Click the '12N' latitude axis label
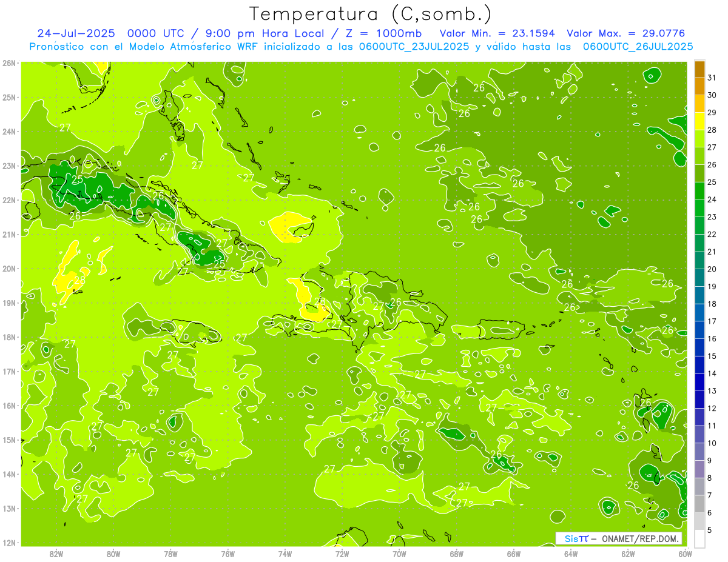 pyautogui.click(x=8, y=543)
